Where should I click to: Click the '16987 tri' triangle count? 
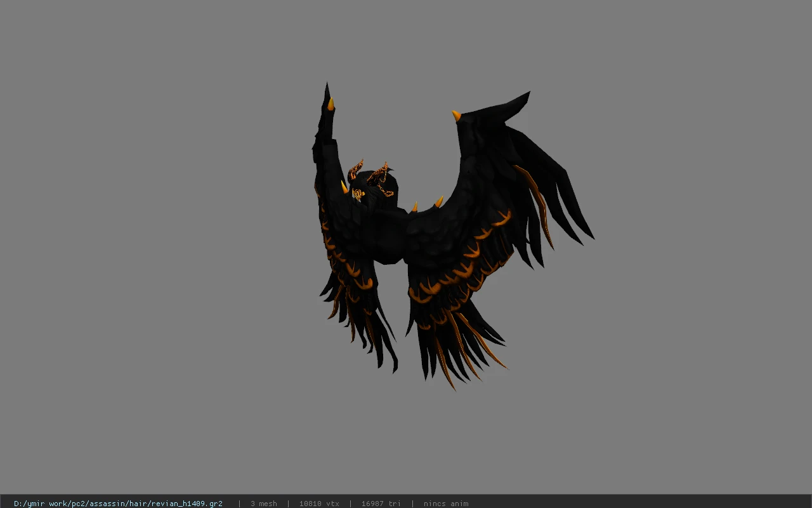coord(381,504)
